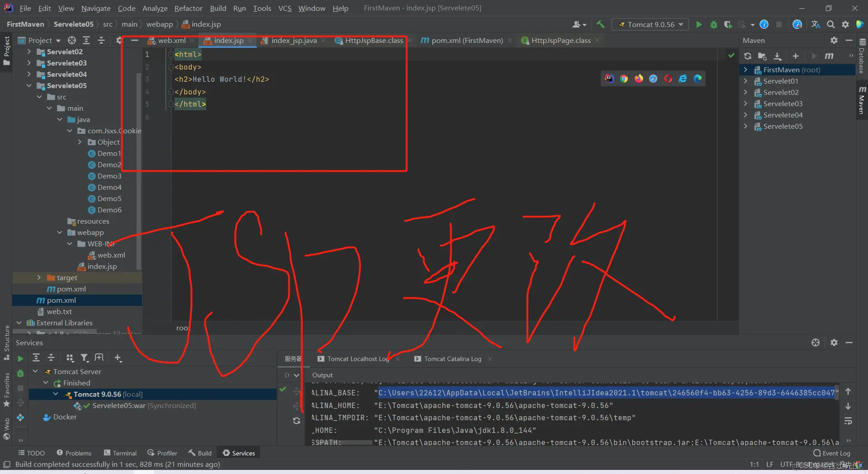The width and height of the screenshot is (868, 474).
Task: Open IDE Settings via the gear icon
Action: coord(845,24)
